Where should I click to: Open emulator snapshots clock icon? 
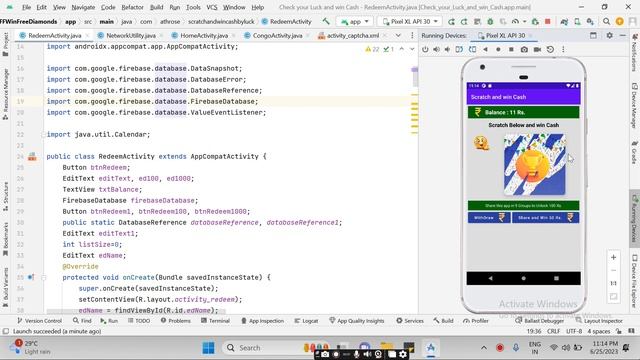point(550,49)
